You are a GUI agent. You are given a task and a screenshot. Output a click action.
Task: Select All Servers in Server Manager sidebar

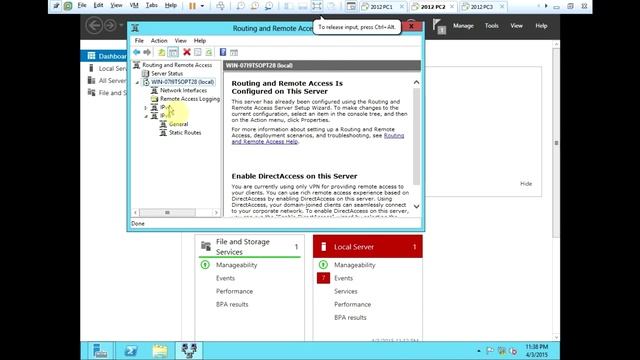[104, 80]
